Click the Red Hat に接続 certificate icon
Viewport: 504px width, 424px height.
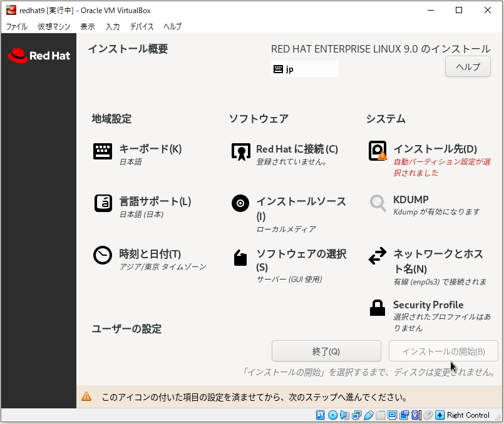(241, 151)
